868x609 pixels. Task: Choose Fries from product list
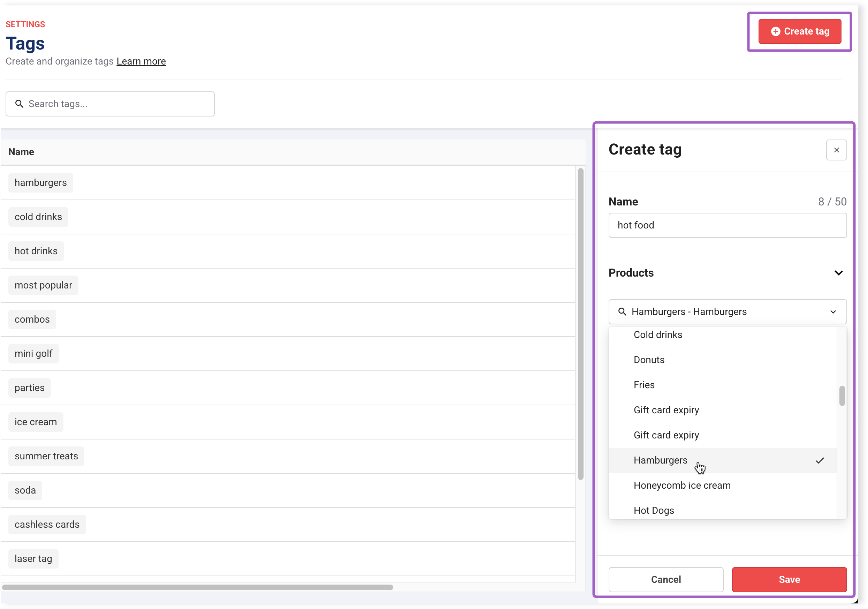click(x=644, y=385)
